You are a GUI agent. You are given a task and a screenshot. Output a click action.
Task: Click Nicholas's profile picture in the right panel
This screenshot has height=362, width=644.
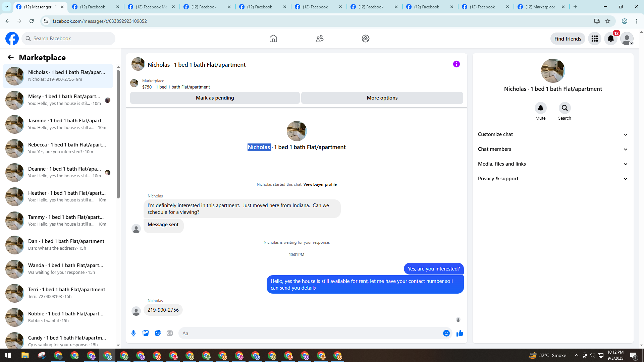553,71
